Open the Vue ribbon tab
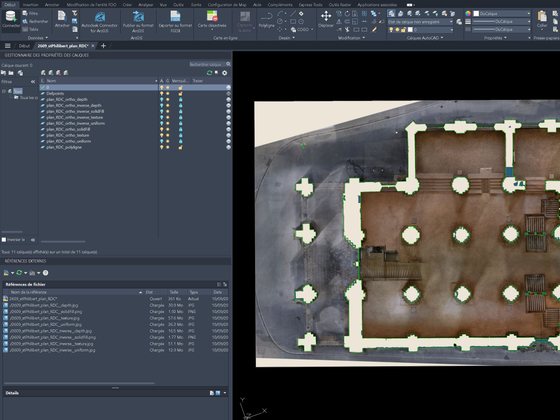 point(163,5)
